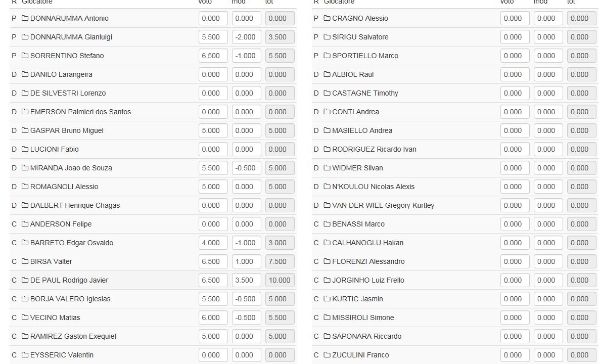The height and width of the screenshot is (364, 600).
Task: Focus voto input for BARRETO Edgar Osvaldo
Action: click(x=213, y=243)
